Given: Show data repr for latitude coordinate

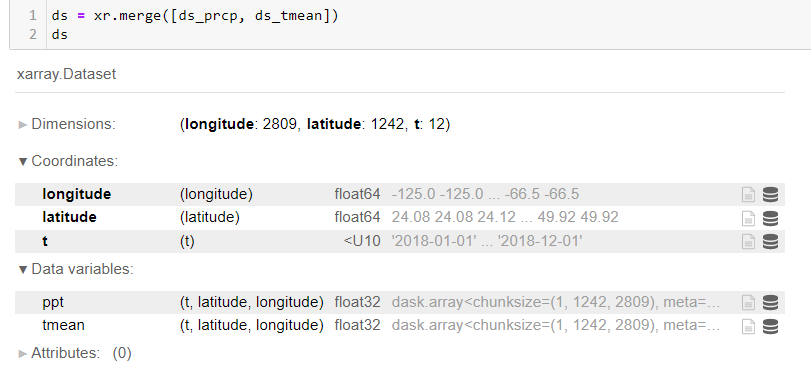Looking at the screenshot, I should click(770, 218).
